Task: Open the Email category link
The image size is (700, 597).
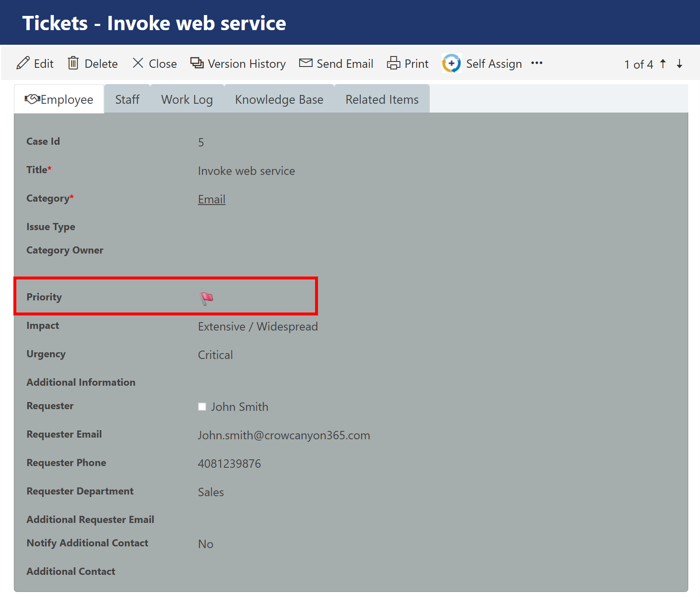Action: 212,199
